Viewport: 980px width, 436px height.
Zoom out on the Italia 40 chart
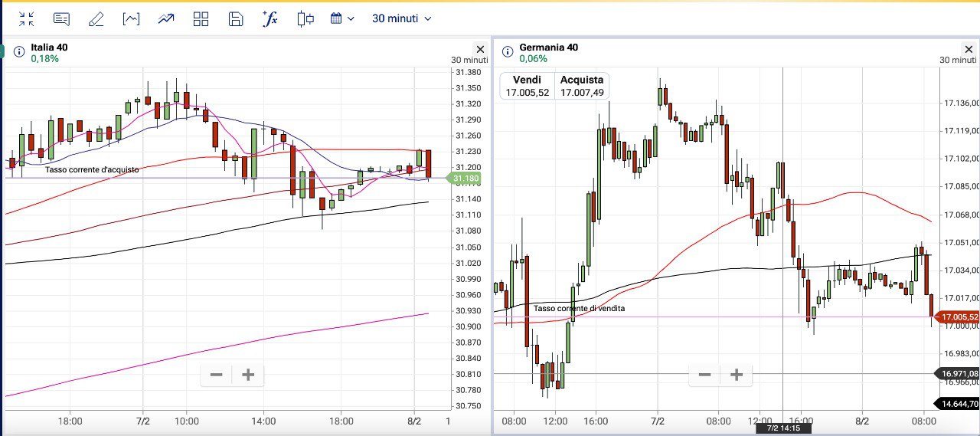pyautogui.click(x=217, y=375)
